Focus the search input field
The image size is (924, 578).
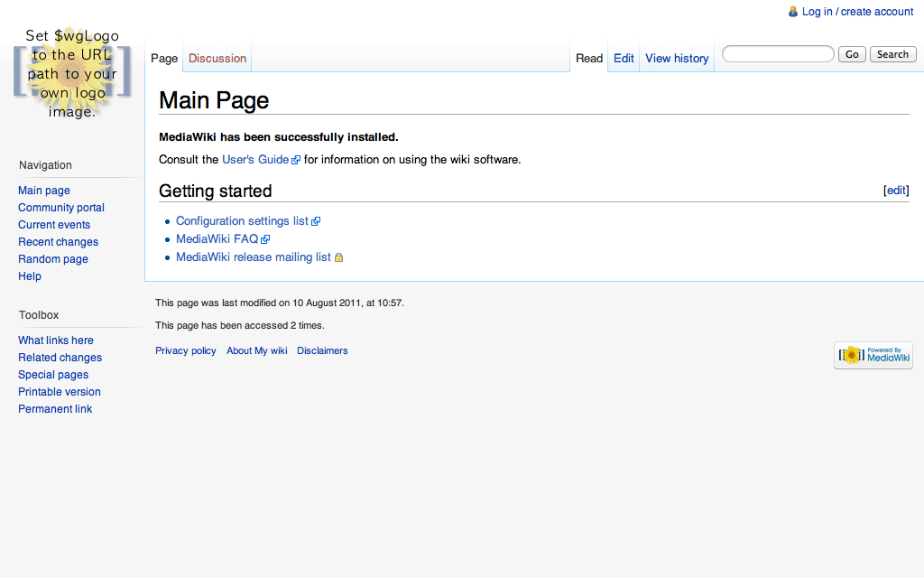tap(777, 54)
